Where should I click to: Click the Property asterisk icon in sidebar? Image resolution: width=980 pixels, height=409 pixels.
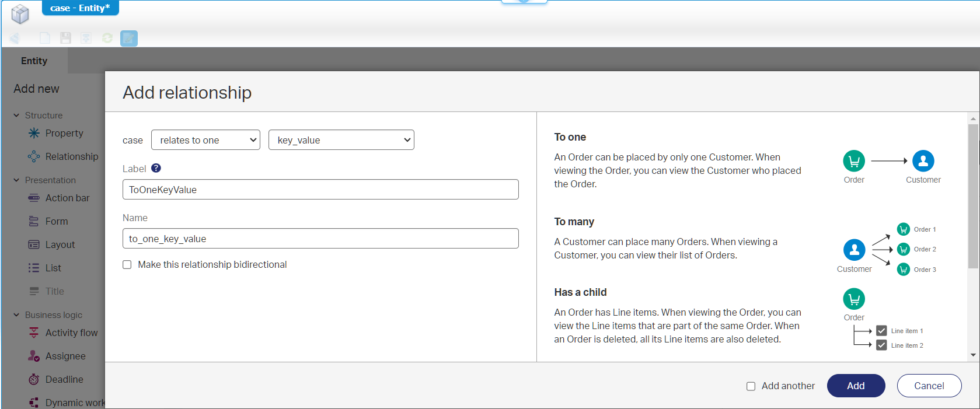pyautogui.click(x=34, y=133)
